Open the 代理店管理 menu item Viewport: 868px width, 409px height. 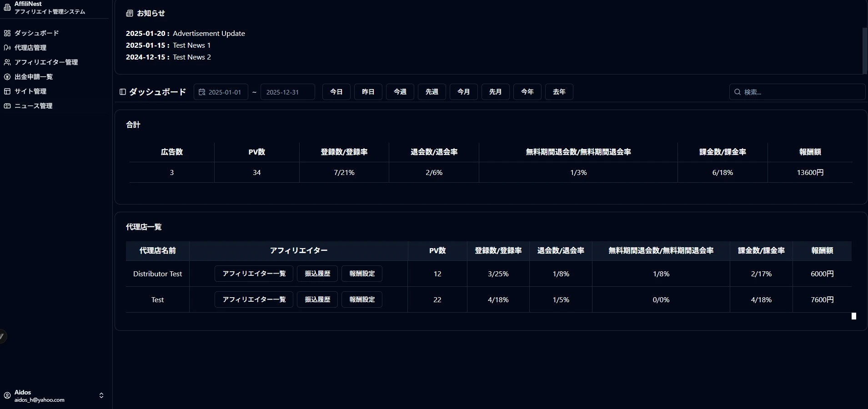(x=30, y=47)
